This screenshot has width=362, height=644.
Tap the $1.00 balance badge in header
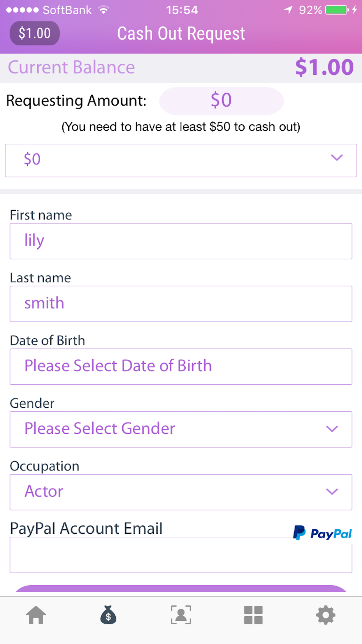pyautogui.click(x=35, y=33)
